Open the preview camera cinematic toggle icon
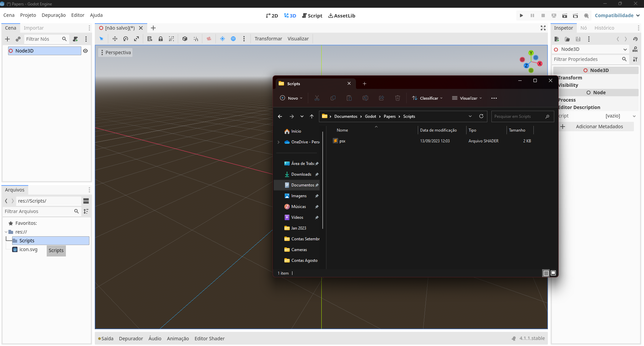 209,39
